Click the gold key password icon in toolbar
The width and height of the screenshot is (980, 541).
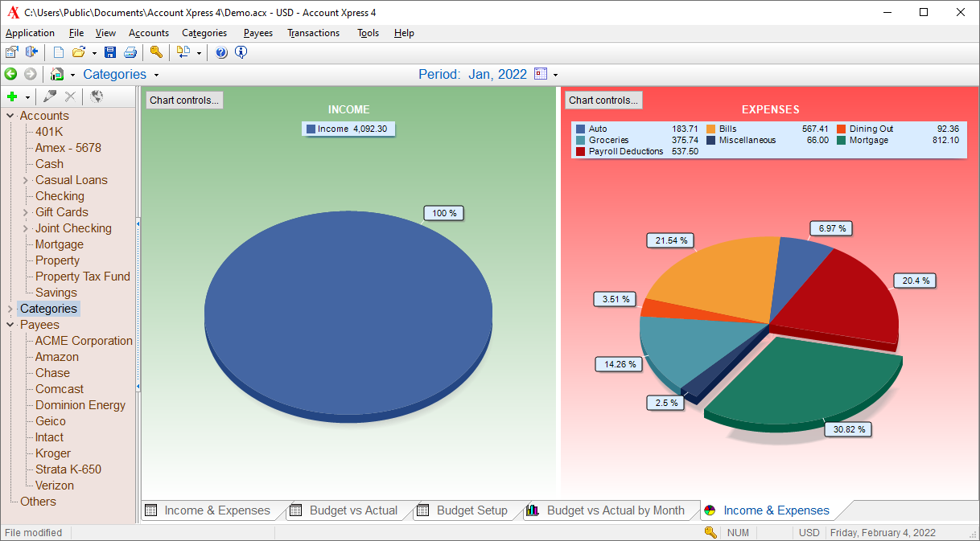tap(156, 52)
